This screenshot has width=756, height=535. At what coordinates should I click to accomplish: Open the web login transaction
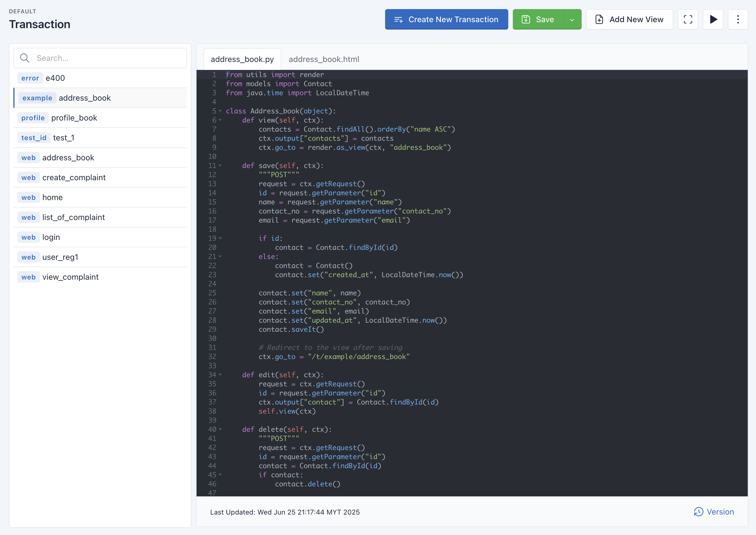[100, 237]
